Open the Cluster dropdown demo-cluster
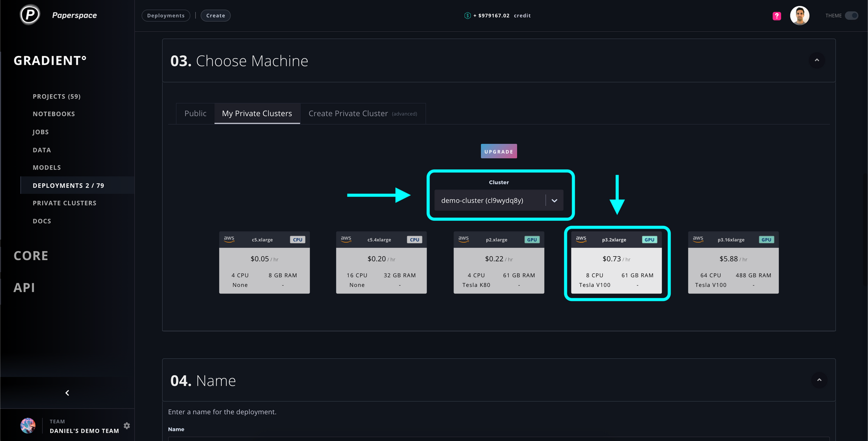This screenshot has width=868, height=441. click(x=499, y=200)
